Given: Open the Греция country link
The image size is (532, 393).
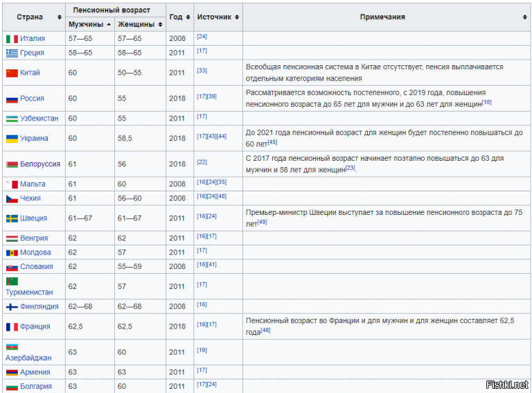Looking at the screenshot, I should [x=32, y=53].
